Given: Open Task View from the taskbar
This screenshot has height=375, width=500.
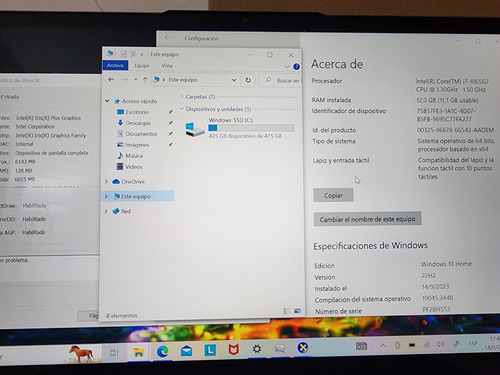Looking at the screenshot, I should (x=114, y=352).
